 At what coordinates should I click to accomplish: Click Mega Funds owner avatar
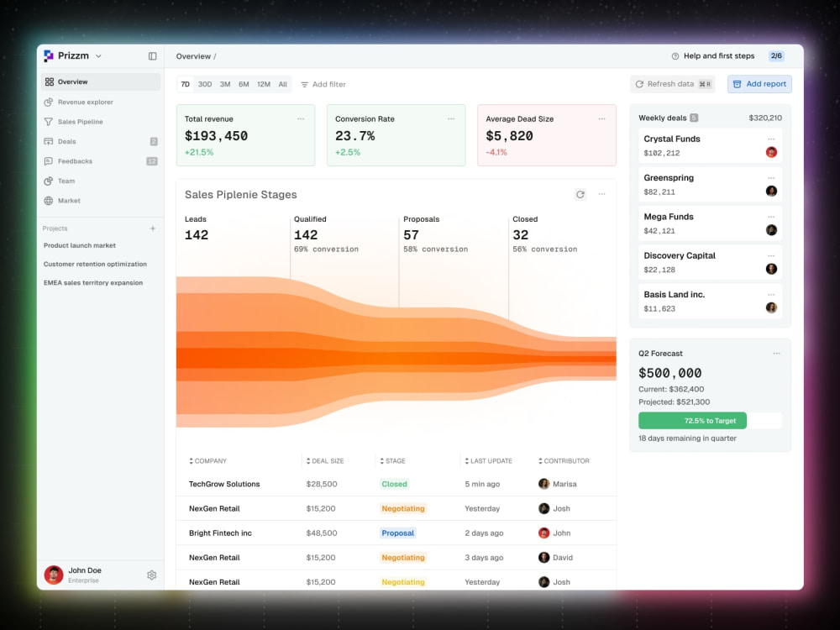[x=771, y=230]
